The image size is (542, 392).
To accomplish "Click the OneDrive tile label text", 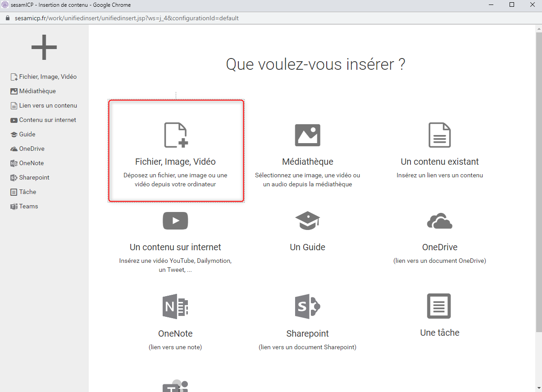I will [439, 247].
